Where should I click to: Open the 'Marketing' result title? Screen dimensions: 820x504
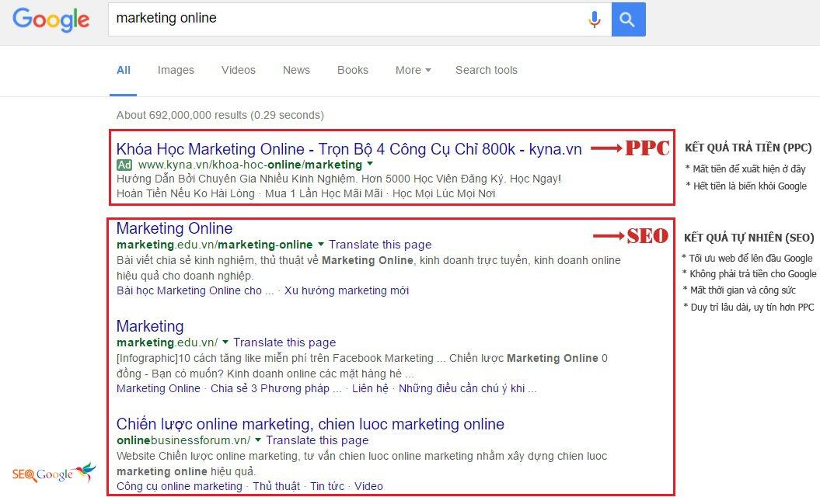click(150, 326)
